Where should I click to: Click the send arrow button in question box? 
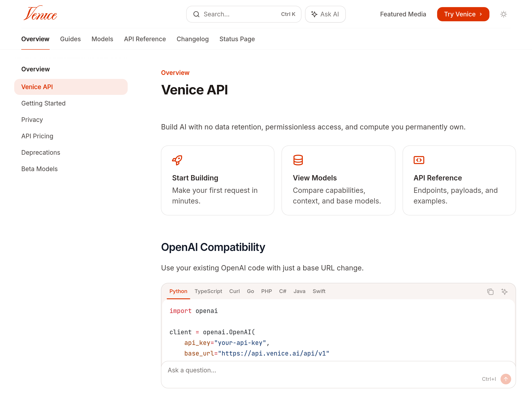(x=506, y=379)
